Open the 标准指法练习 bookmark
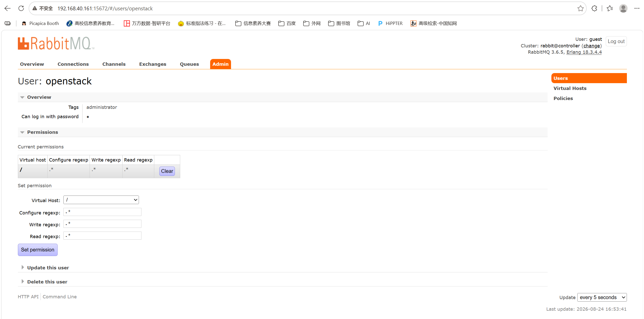The image size is (644, 319). 202,23
